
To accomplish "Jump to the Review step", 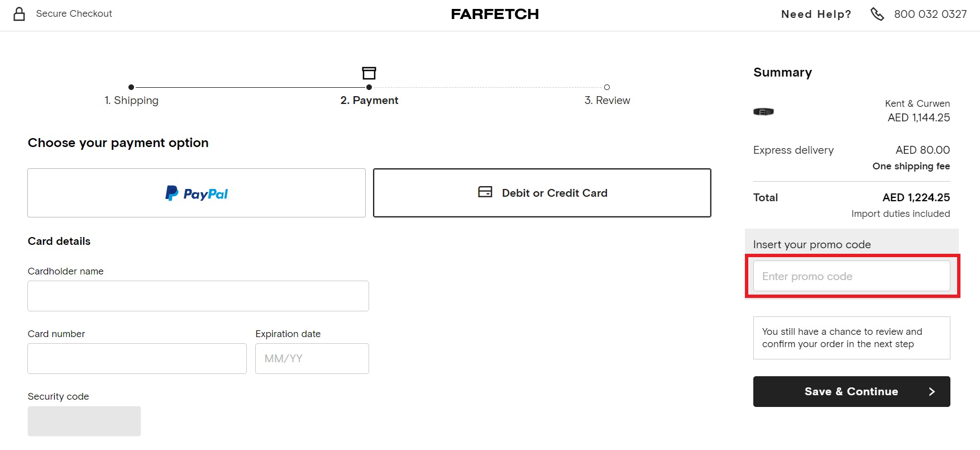I will [607, 101].
